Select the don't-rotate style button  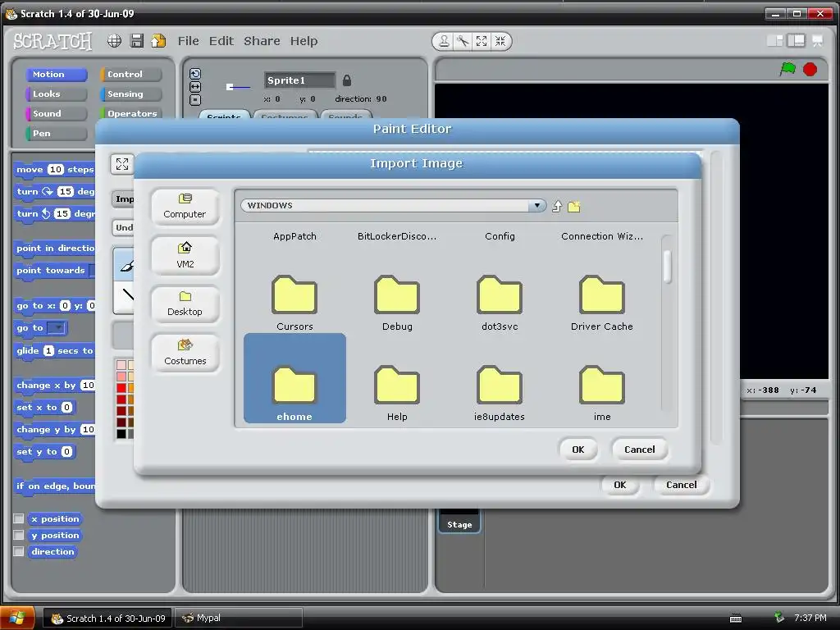(195, 99)
